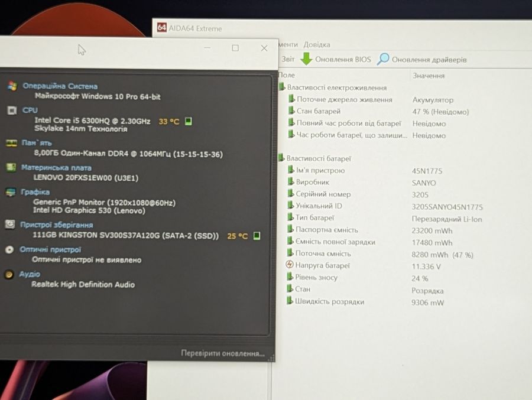Click the Виробник row icon

click(x=291, y=181)
